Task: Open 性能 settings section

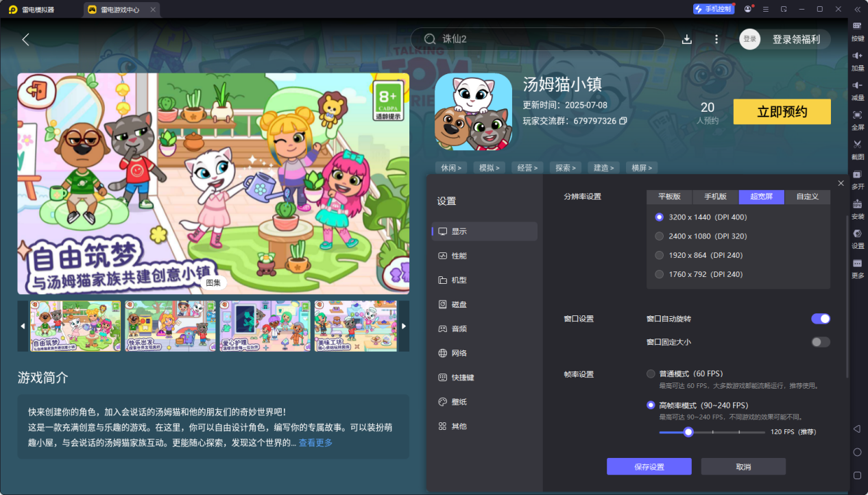Action: click(484, 256)
